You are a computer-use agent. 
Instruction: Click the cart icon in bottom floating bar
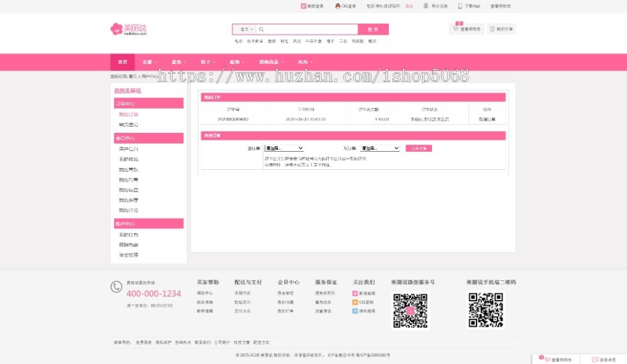pos(548,360)
